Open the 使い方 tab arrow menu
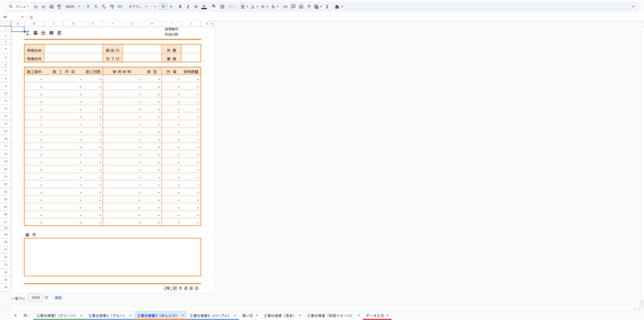Image resolution: width=644 pixels, height=320 pixels. tap(257, 316)
